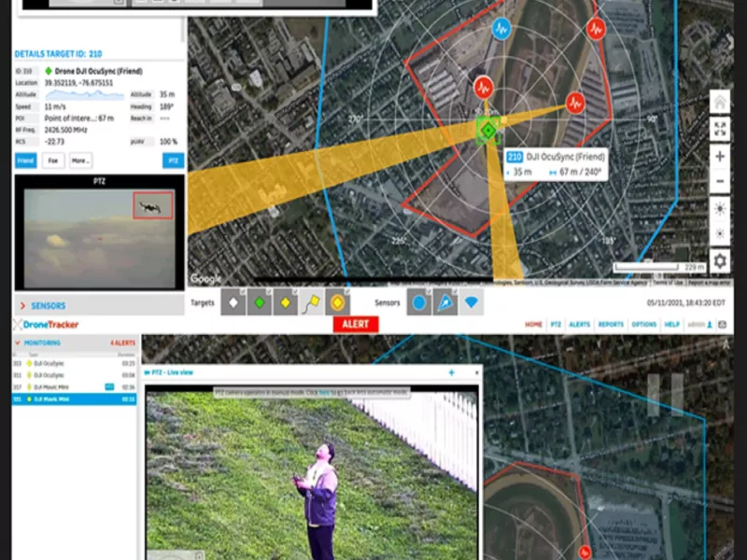Switch to the OPTIONS menu item

[643, 326]
